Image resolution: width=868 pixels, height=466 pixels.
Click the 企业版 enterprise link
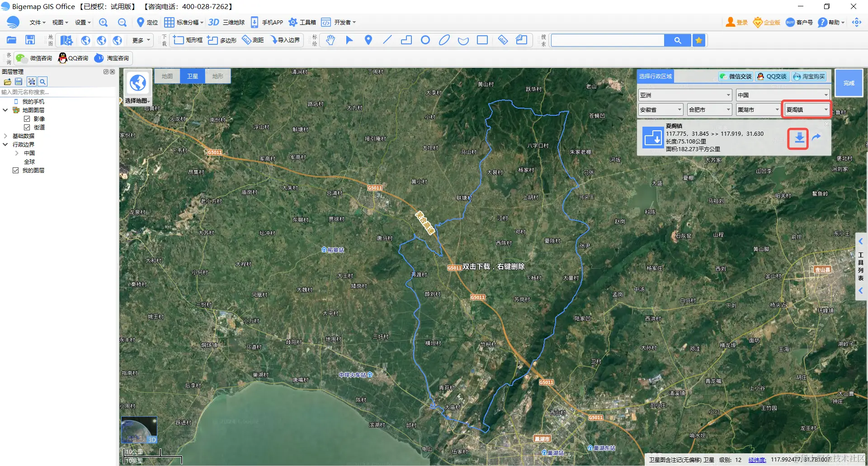767,23
